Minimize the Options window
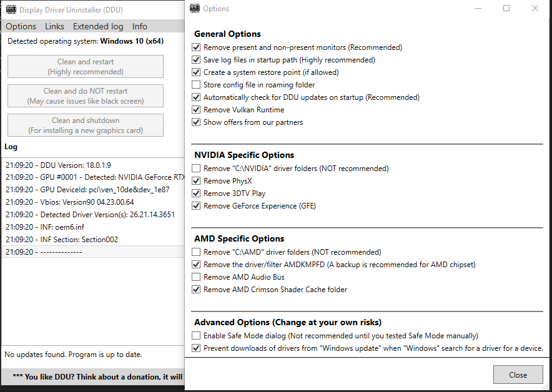552x392 pixels. 478,8
